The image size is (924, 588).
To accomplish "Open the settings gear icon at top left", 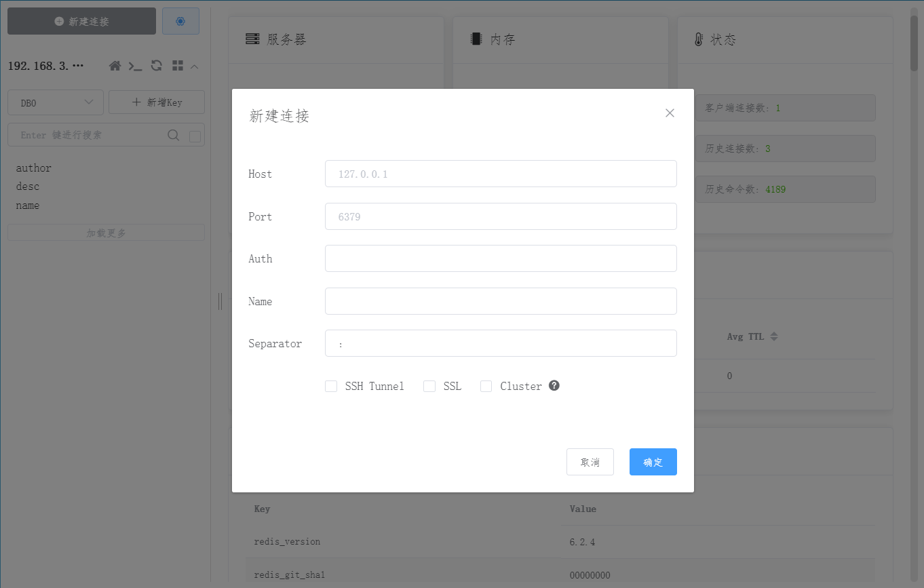I will (180, 21).
